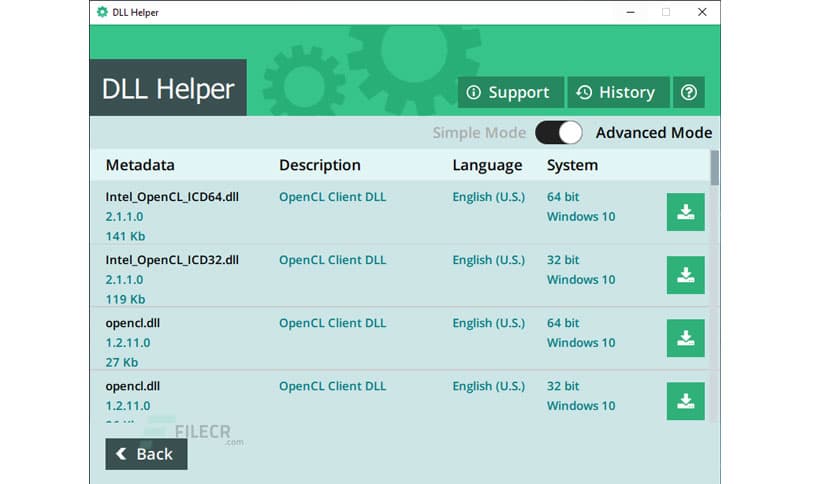The height and width of the screenshot is (484, 836).
Task: Click OpenCL Client DLL description for Intel_OpenCL_ICD64.dll
Action: coord(332,197)
